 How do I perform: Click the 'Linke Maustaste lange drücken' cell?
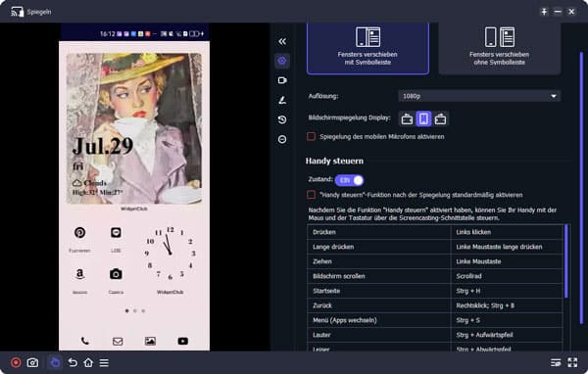(x=507, y=247)
